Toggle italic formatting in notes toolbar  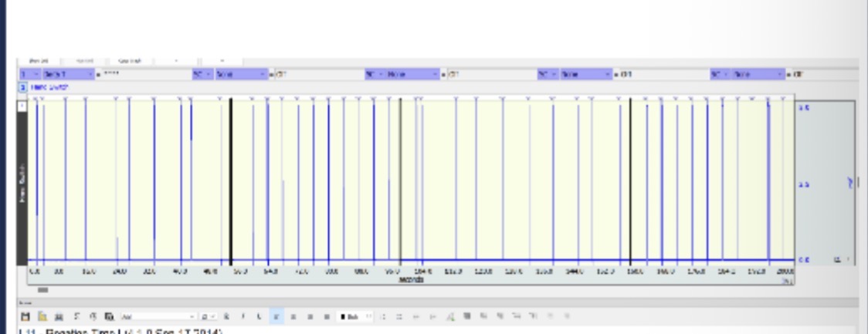[x=242, y=316]
